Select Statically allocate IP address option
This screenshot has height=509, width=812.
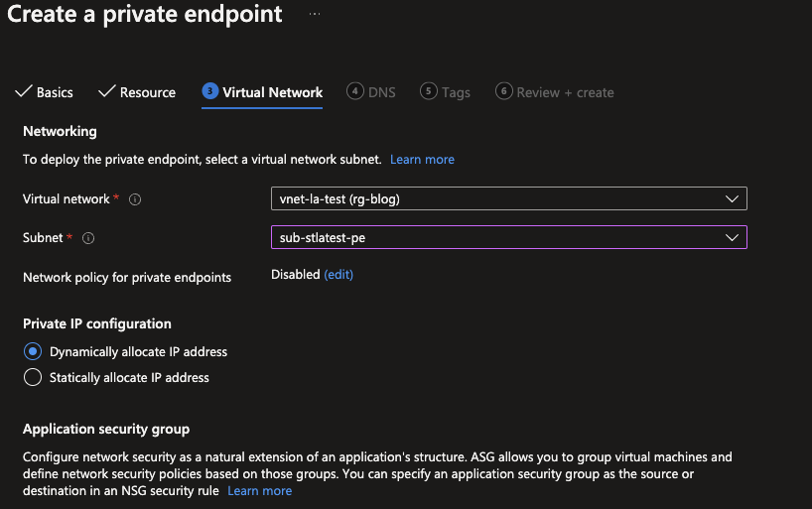pyautogui.click(x=33, y=377)
